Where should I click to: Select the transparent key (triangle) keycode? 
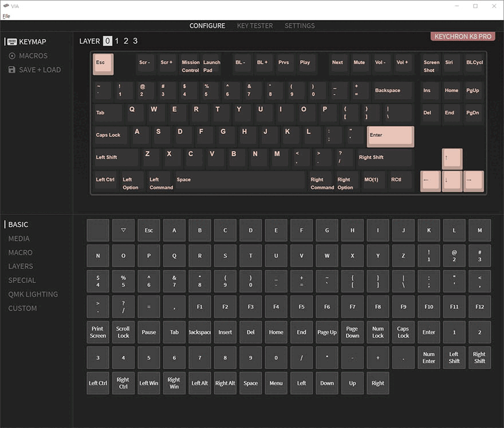pyautogui.click(x=124, y=230)
